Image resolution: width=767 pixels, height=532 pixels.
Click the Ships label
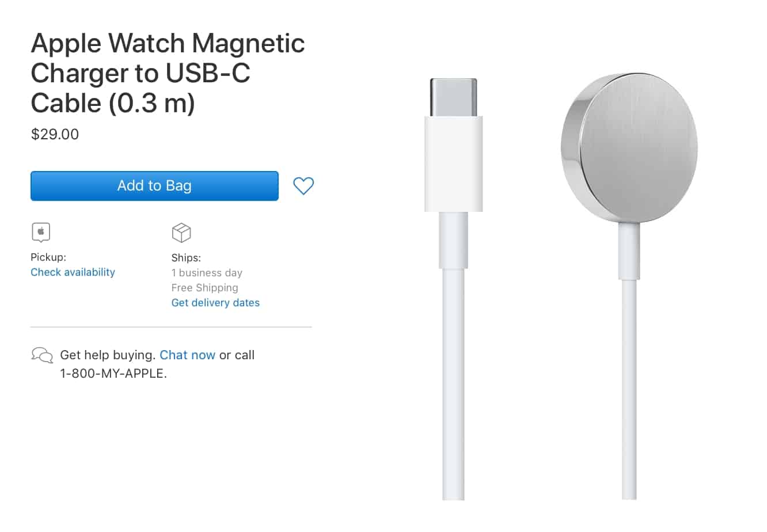click(x=186, y=258)
